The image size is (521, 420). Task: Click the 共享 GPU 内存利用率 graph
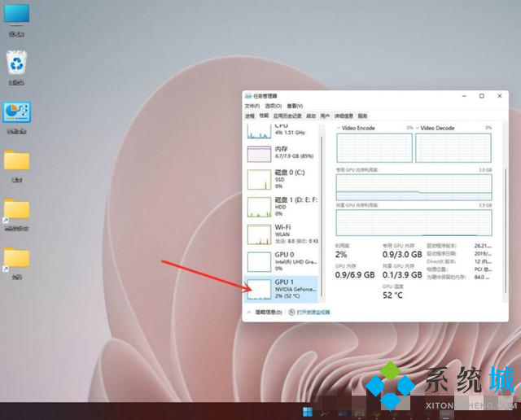pyautogui.click(x=414, y=223)
